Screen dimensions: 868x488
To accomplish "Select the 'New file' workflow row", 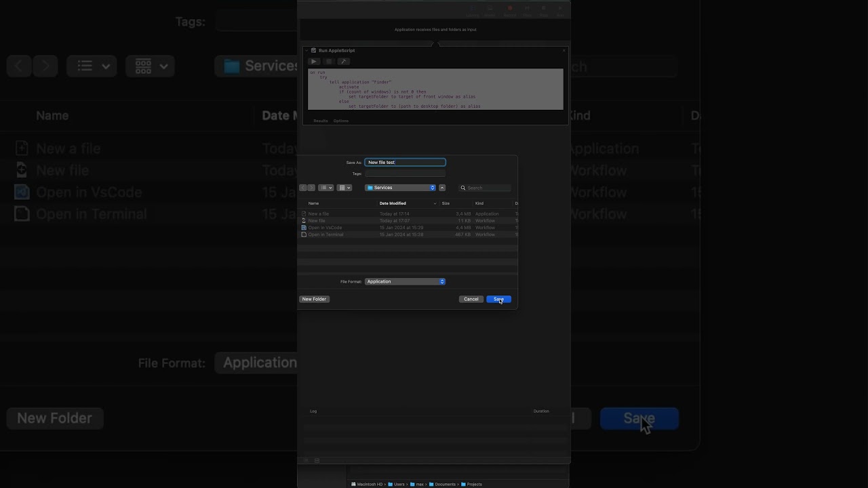I will click(408, 220).
